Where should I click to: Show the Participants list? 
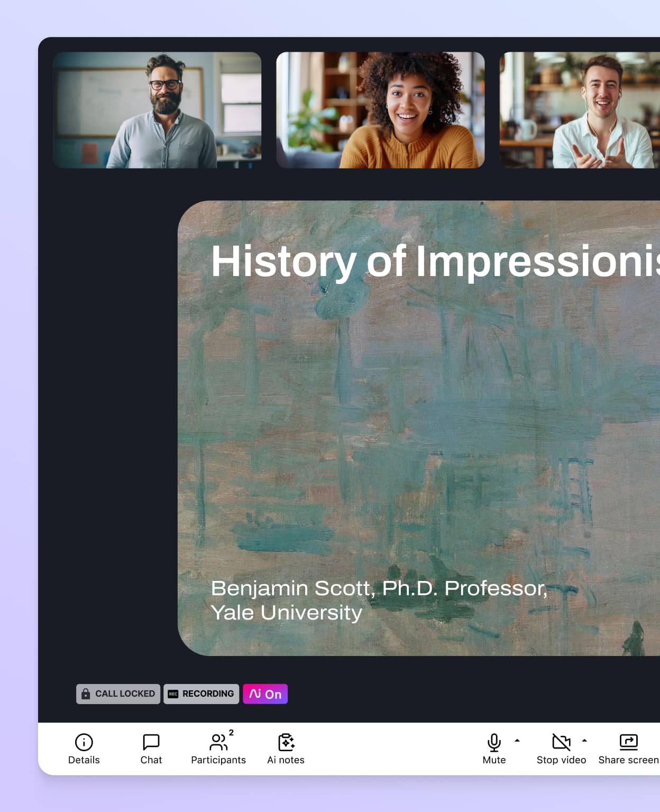[217, 743]
